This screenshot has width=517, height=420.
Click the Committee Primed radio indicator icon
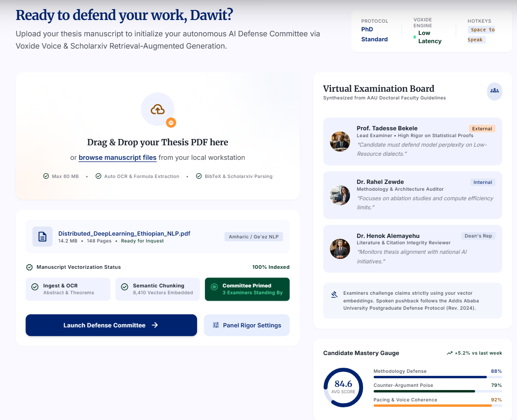click(214, 287)
